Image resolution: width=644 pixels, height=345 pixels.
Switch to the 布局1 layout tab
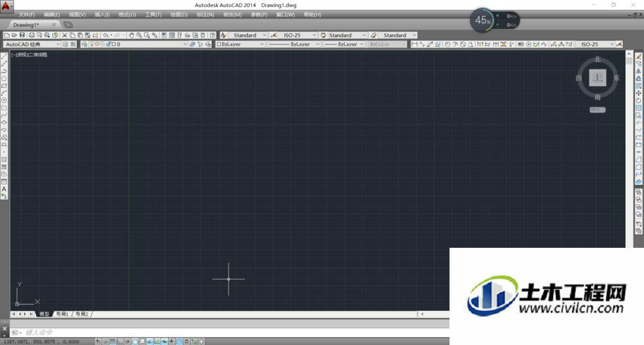click(62, 314)
